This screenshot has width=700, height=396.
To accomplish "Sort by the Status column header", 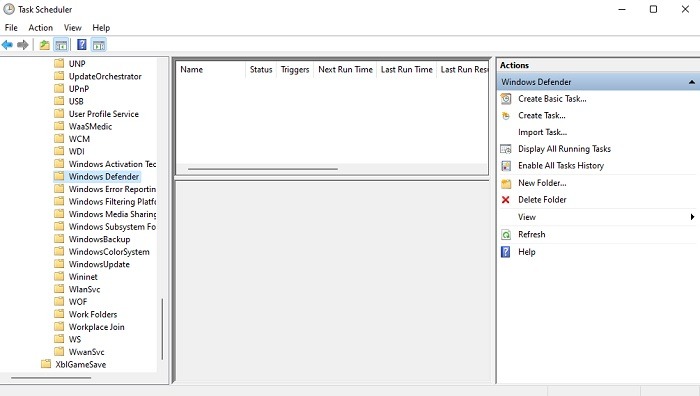I will coord(261,70).
